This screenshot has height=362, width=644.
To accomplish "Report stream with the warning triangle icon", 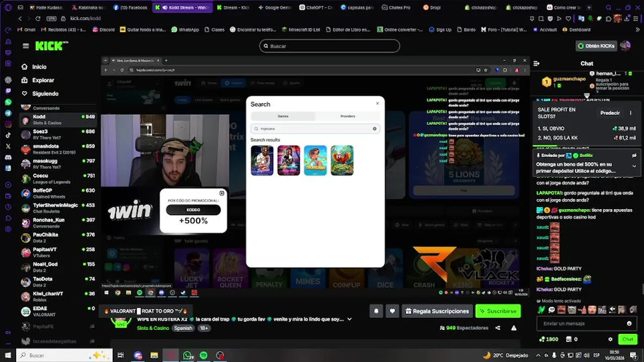I will click(514, 328).
